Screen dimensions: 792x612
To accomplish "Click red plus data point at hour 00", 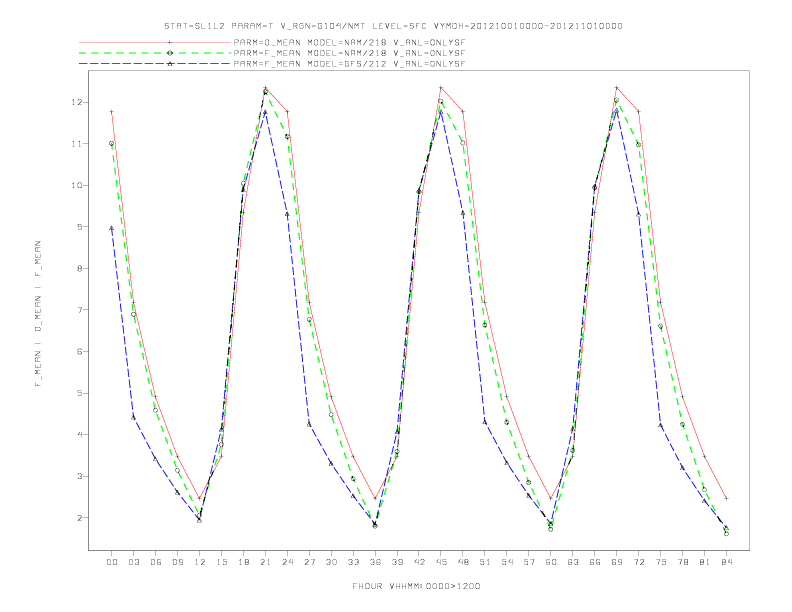I will click(x=112, y=112).
